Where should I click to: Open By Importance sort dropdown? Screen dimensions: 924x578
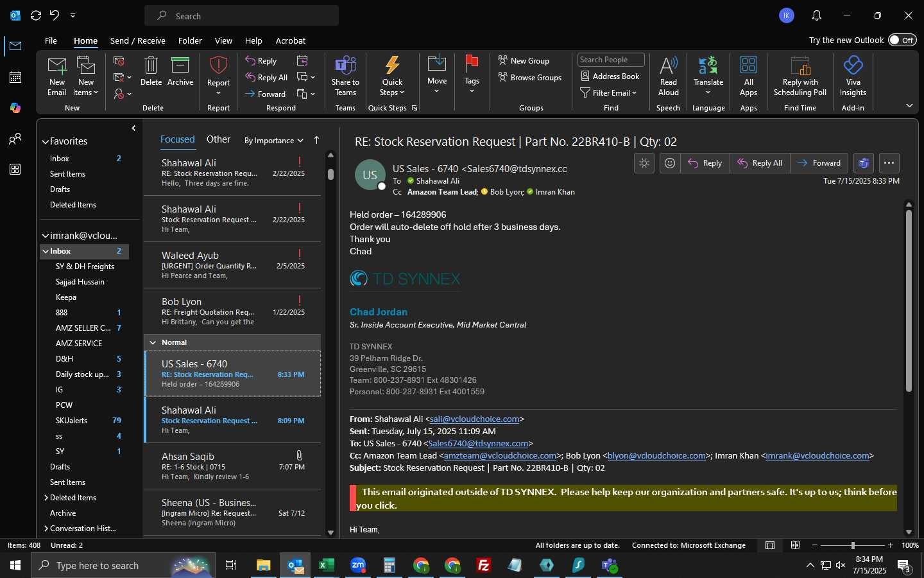[274, 141]
